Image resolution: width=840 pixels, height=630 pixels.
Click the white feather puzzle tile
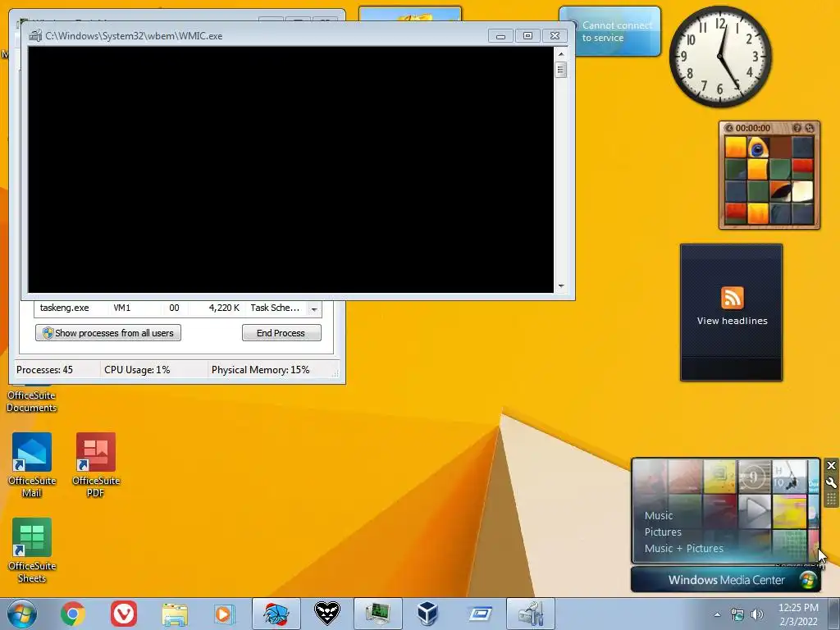pos(802,192)
